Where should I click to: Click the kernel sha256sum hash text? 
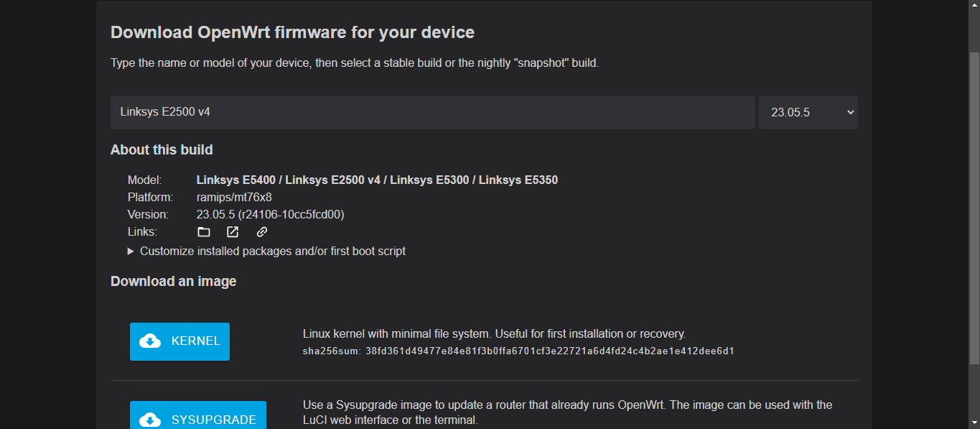point(550,351)
